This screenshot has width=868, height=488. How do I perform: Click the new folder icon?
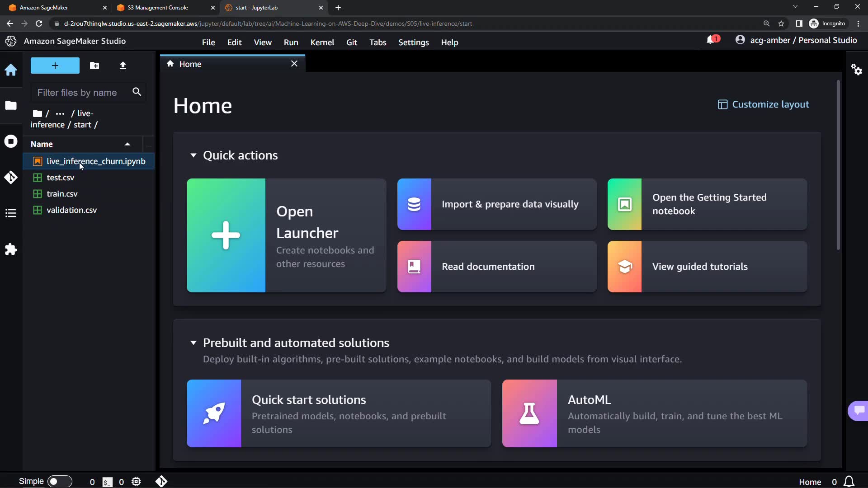click(x=94, y=66)
